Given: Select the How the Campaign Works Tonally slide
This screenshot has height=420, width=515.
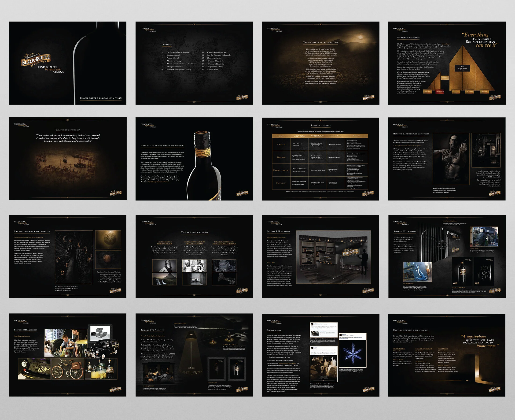Looking at the screenshot, I should pyautogui.click(x=447, y=355).
